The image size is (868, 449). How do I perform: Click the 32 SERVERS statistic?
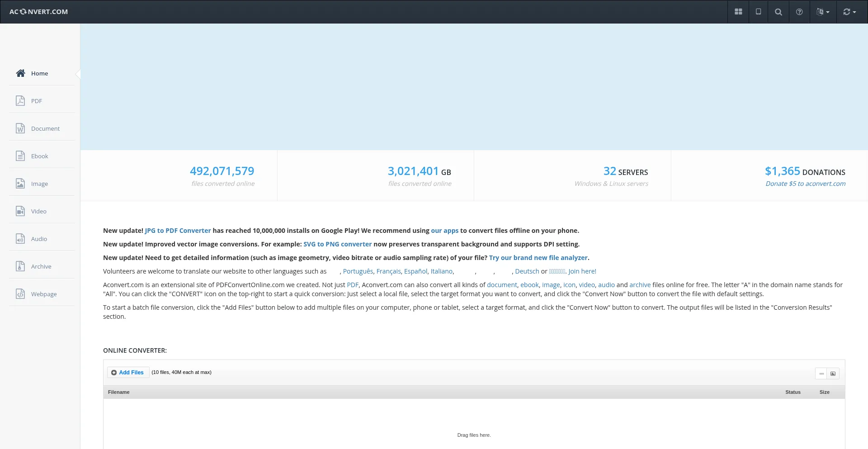626,171
